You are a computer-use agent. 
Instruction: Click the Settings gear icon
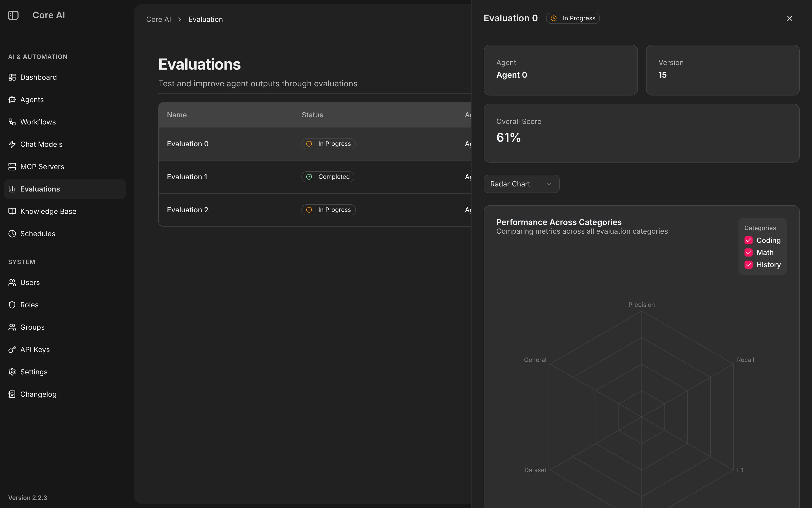coord(12,372)
